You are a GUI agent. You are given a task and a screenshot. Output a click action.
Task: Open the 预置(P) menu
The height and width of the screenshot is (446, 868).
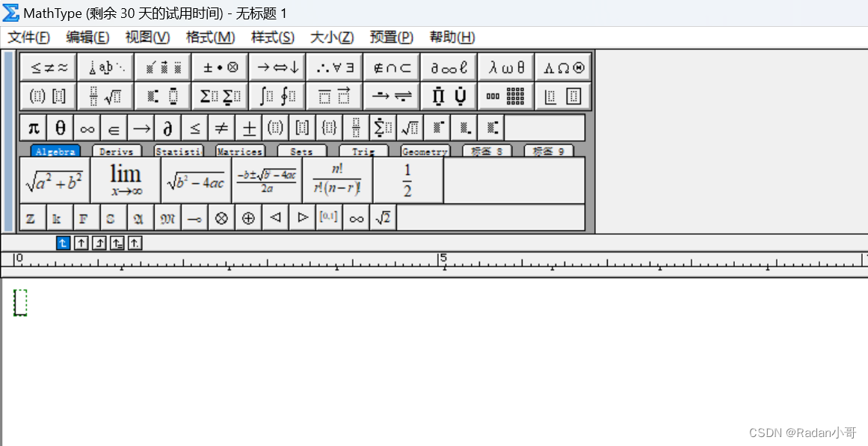[391, 37]
